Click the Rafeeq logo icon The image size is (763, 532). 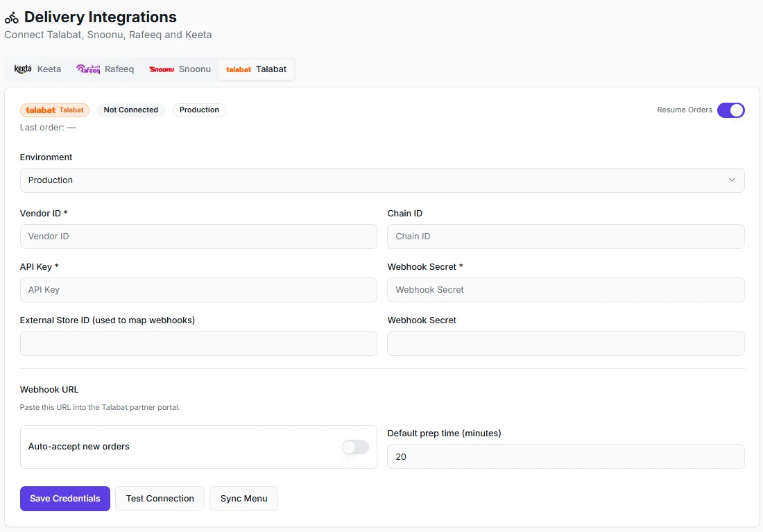coord(88,69)
